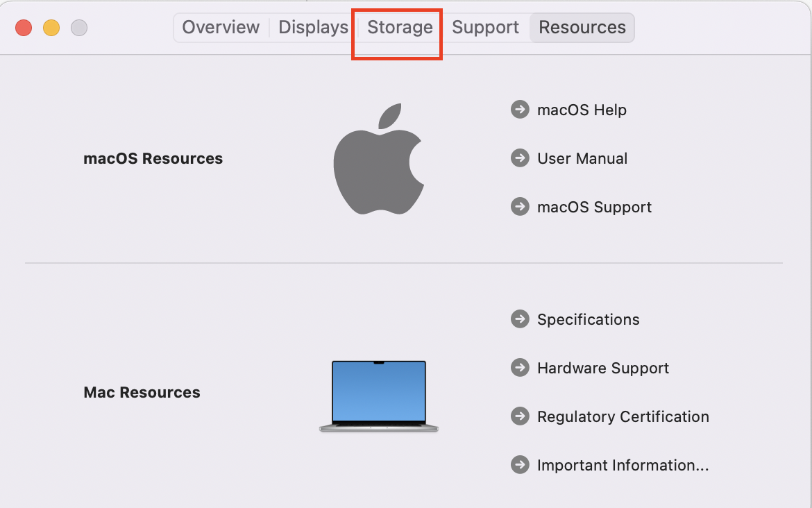Open the macOS Help text link
The width and height of the screenshot is (812, 508).
[582, 110]
